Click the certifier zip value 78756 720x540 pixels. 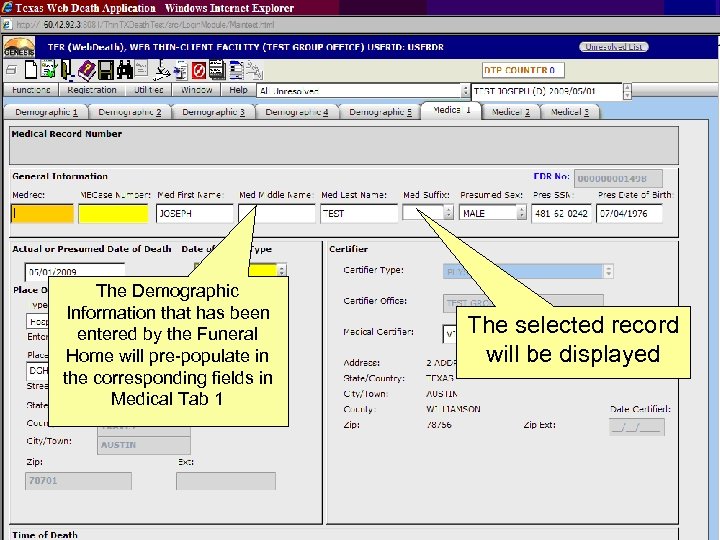click(x=439, y=425)
